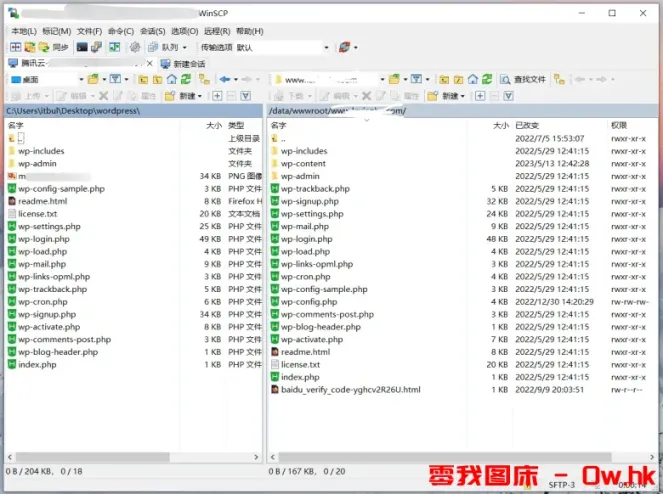Image resolution: width=663 pixels, height=494 pixels.
Task: Click the preferences gear icon
Action: (134, 47)
